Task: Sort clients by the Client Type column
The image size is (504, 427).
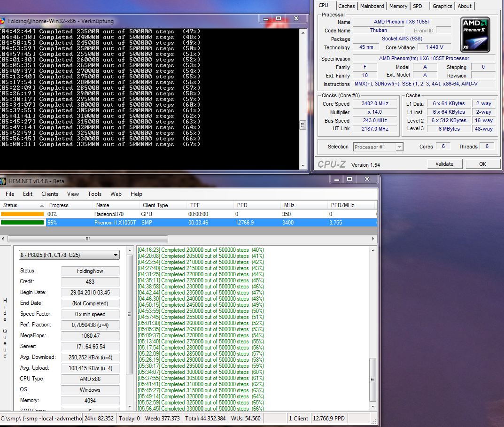Action: pyautogui.click(x=163, y=205)
